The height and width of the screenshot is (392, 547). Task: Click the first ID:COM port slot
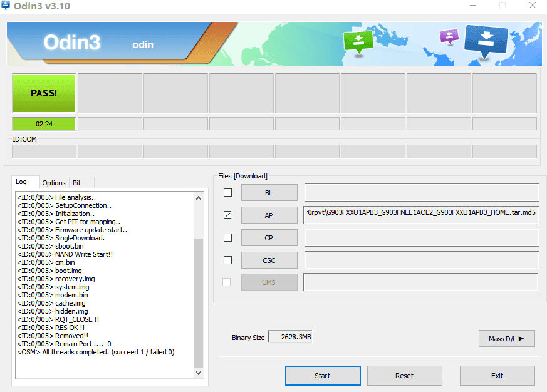pos(44,152)
